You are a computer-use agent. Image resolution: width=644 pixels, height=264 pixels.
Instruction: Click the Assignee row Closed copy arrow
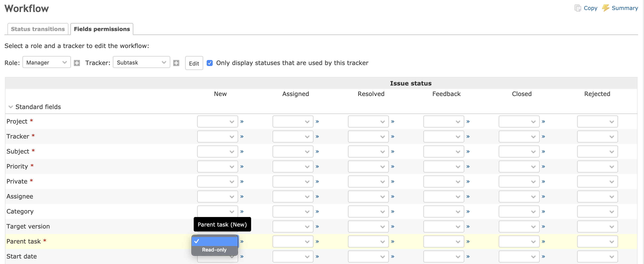[x=543, y=196]
